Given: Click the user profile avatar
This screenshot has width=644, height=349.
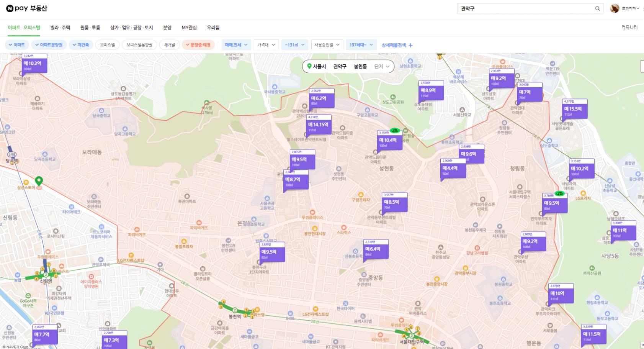Looking at the screenshot, I should click(615, 8).
